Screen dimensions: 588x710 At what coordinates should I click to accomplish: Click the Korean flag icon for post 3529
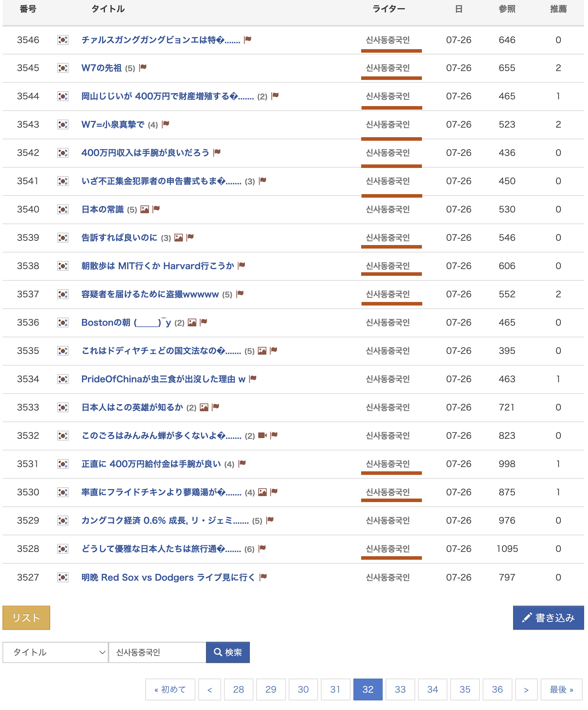tap(63, 520)
